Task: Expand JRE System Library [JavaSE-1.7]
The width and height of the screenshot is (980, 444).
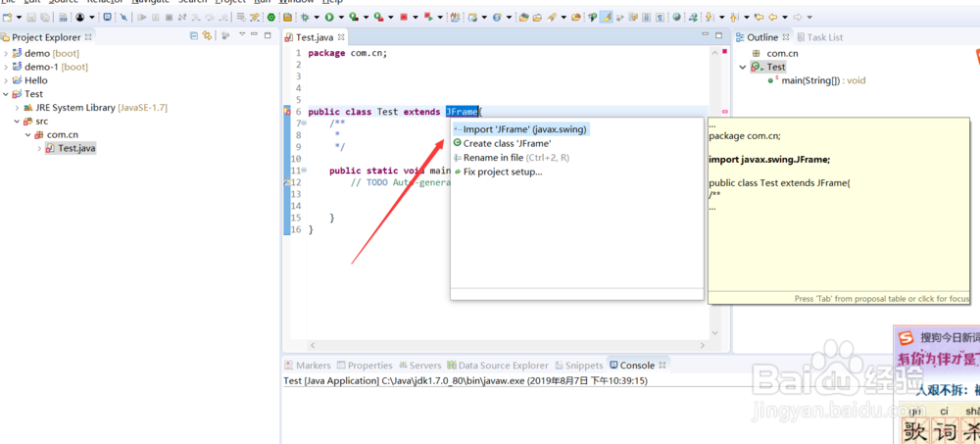Action: [x=17, y=108]
